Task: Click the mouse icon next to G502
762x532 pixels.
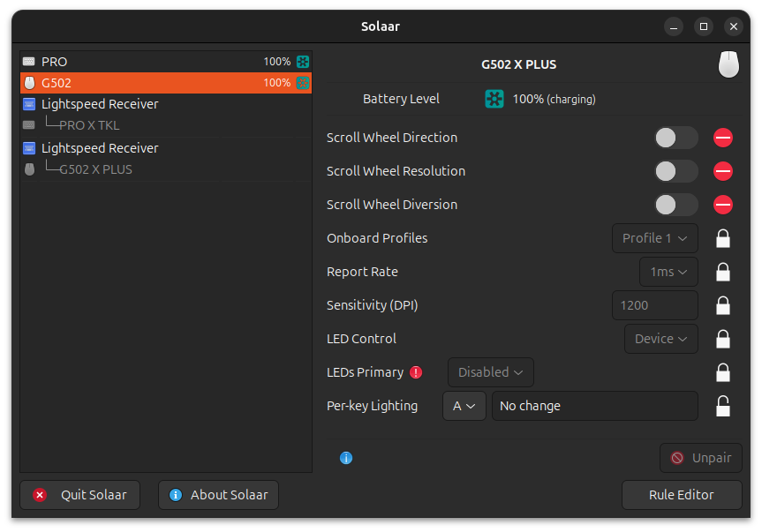Action: [30, 83]
